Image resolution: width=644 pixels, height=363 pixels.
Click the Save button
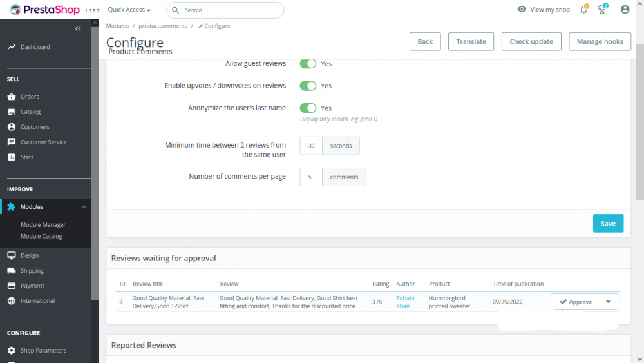608,223
